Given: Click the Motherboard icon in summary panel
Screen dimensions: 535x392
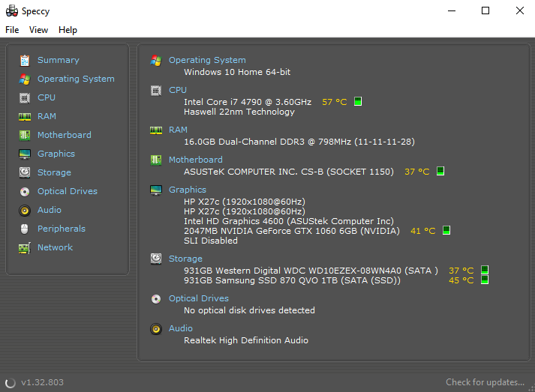Looking at the screenshot, I should pos(156,160).
